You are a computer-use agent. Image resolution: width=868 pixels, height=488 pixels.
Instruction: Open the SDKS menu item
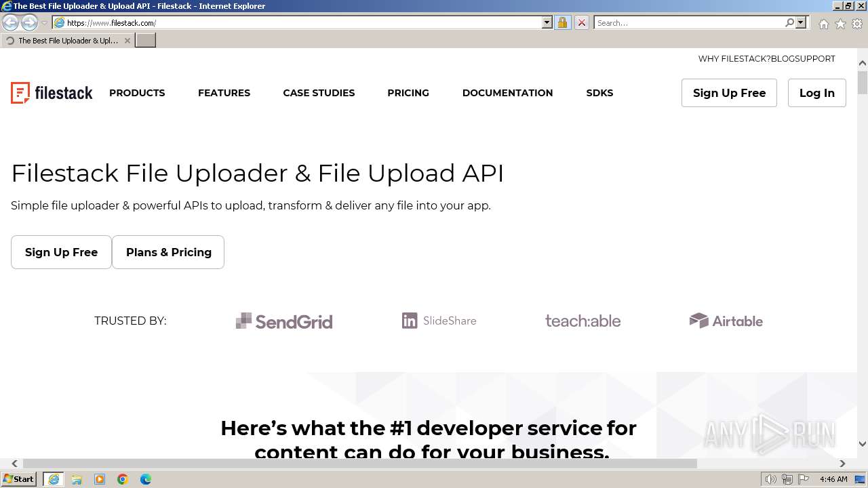(599, 93)
